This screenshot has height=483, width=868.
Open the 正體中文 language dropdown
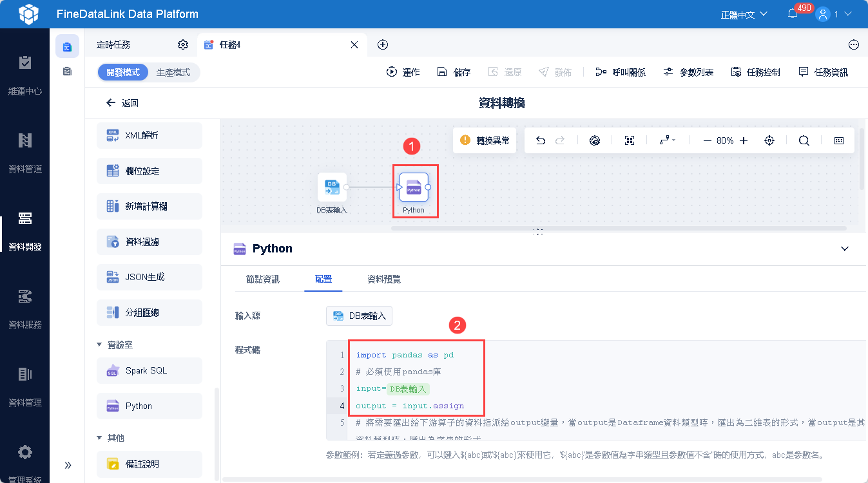click(x=744, y=14)
